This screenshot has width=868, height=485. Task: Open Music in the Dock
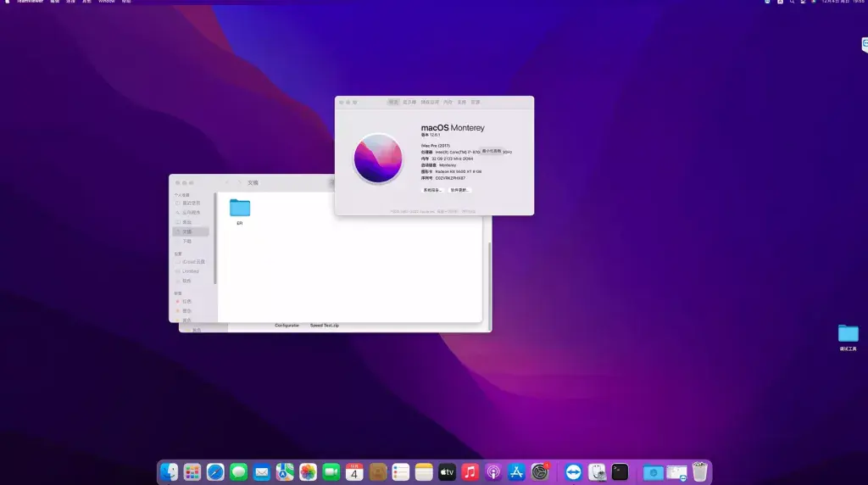pos(470,471)
